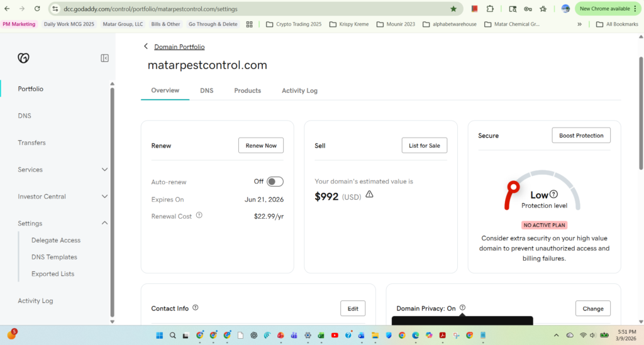Open Windows Start menu in taskbar
This screenshot has height=345, width=644.
[x=159, y=335]
